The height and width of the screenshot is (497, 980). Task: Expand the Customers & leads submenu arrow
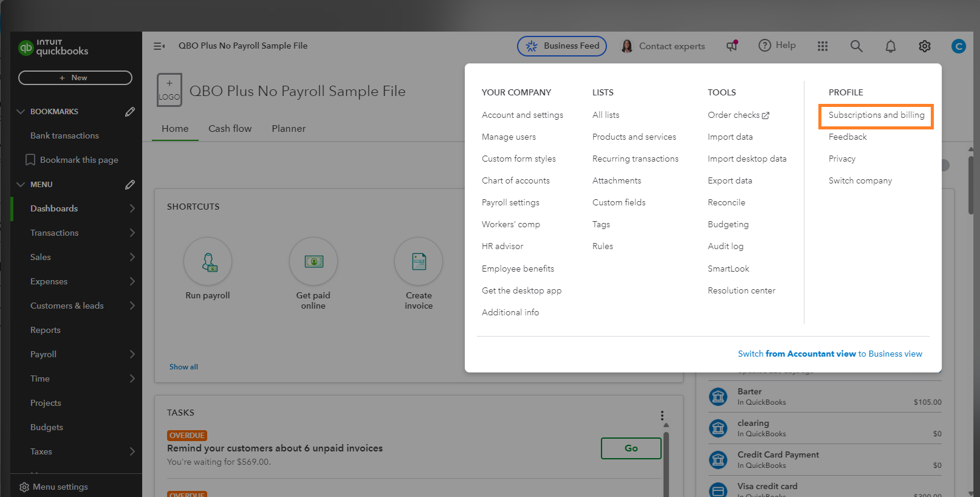[132, 306]
